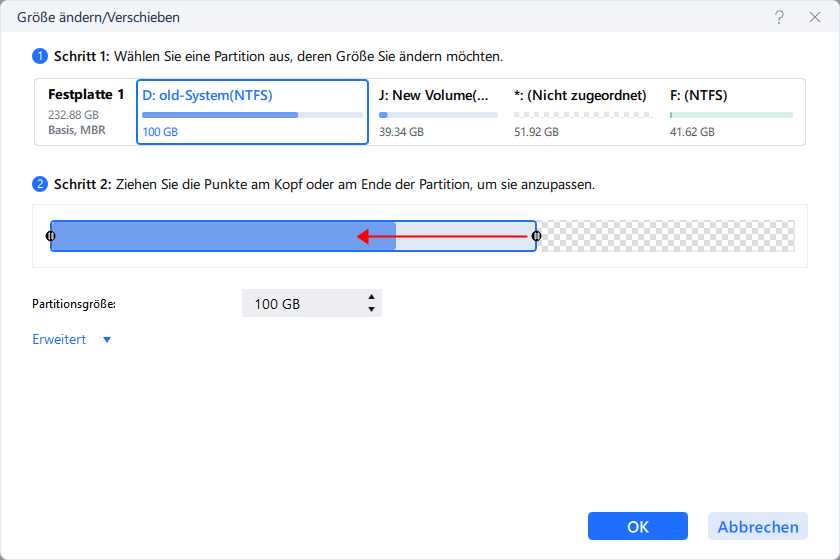
Task: Select the unallocated Nicht zugeordnet space
Action: point(583,112)
